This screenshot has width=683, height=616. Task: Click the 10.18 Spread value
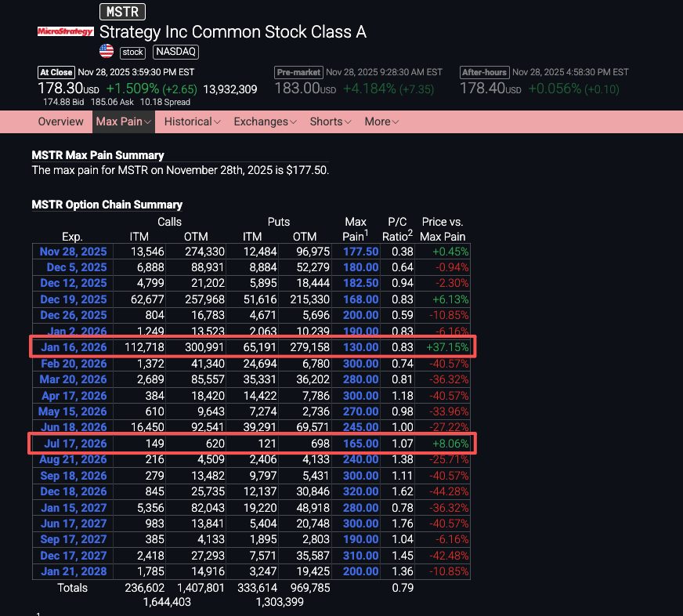click(x=165, y=102)
